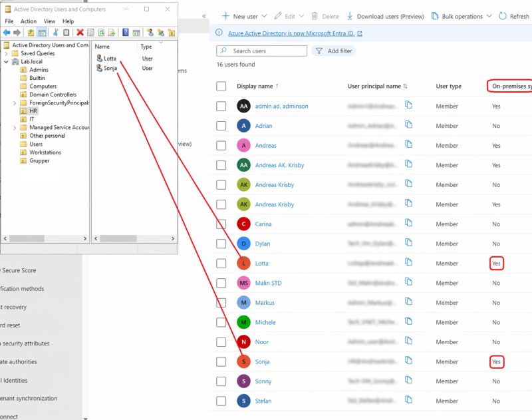Screen dimensions: 532x420
Task: Click into the Search users field
Action: [x=261, y=51]
